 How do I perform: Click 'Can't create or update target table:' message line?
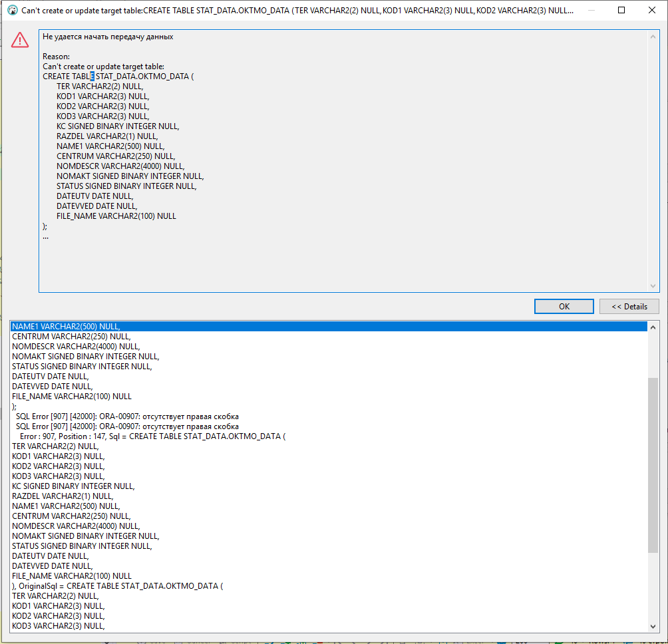(x=103, y=67)
